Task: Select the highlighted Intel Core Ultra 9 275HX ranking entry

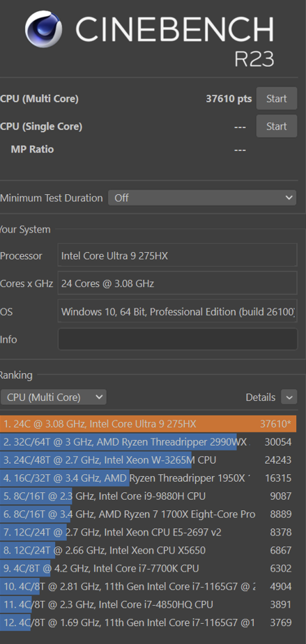Action: (x=148, y=424)
